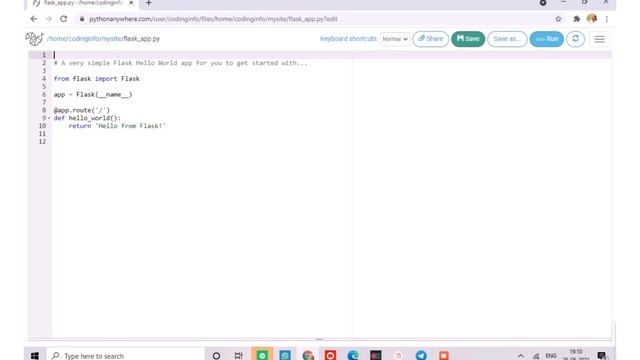Click the @app.route('/') decorator line

pos(82,110)
